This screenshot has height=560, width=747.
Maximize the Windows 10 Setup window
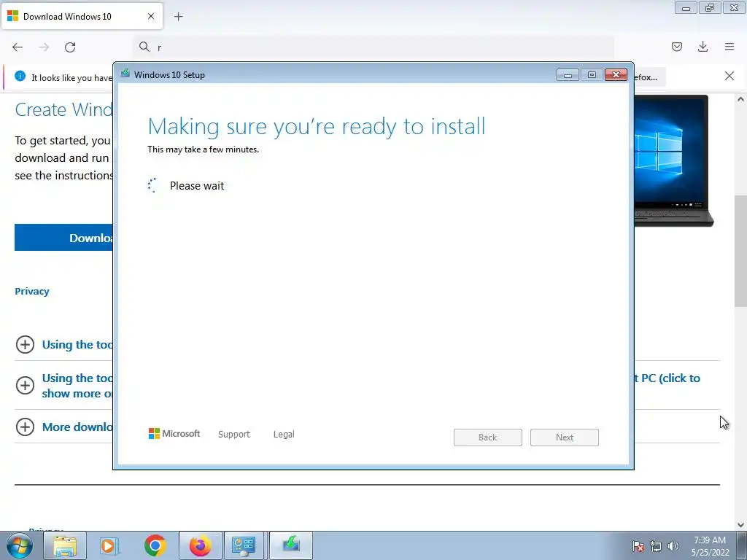coord(592,75)
